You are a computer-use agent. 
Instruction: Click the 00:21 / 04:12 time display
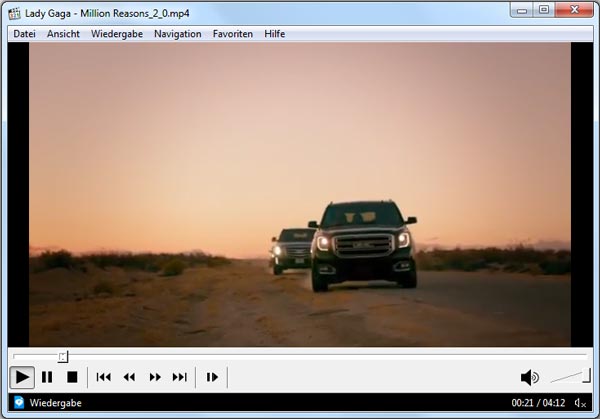click(538, 403)
